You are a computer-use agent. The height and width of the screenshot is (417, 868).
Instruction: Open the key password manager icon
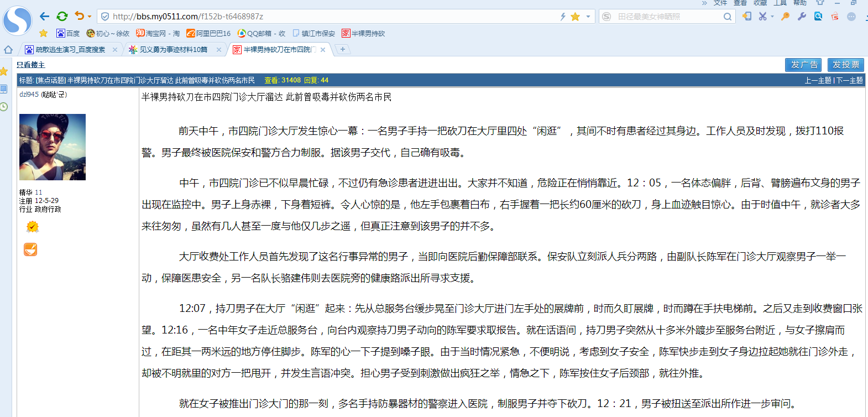click(785, 17)
